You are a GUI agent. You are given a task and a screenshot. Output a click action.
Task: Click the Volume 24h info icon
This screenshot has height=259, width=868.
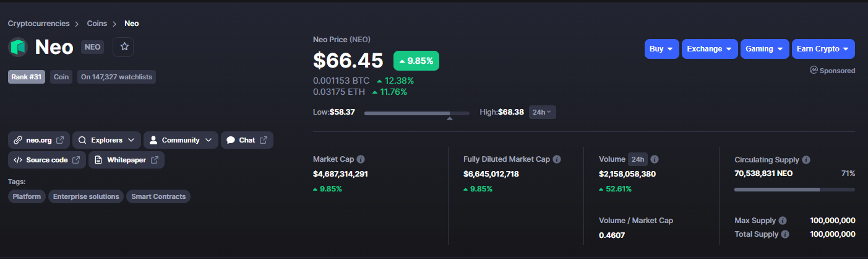655,159
